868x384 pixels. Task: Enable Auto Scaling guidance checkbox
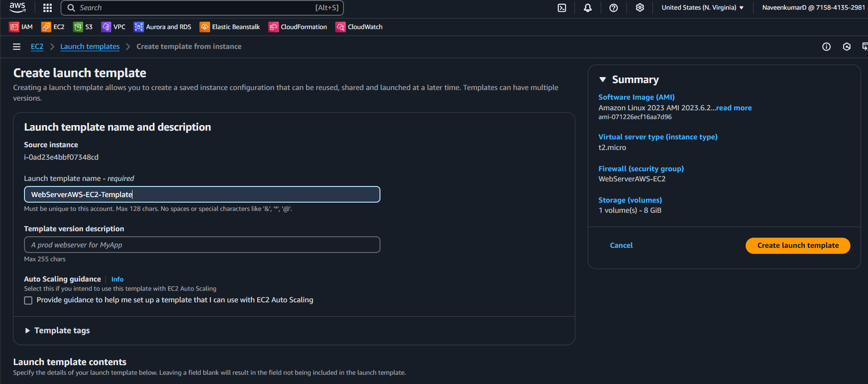click(x=28, y=300)
